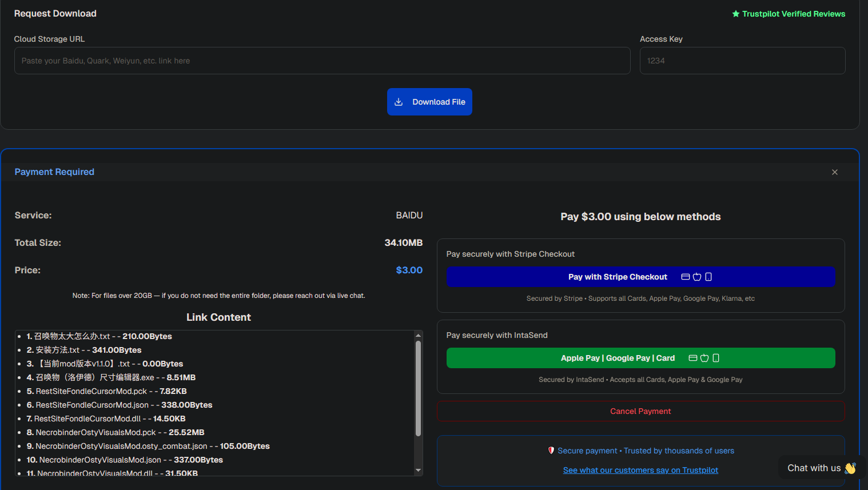
Task: Click the Link Content scrollbar thumb
Action: click(418, 389)
